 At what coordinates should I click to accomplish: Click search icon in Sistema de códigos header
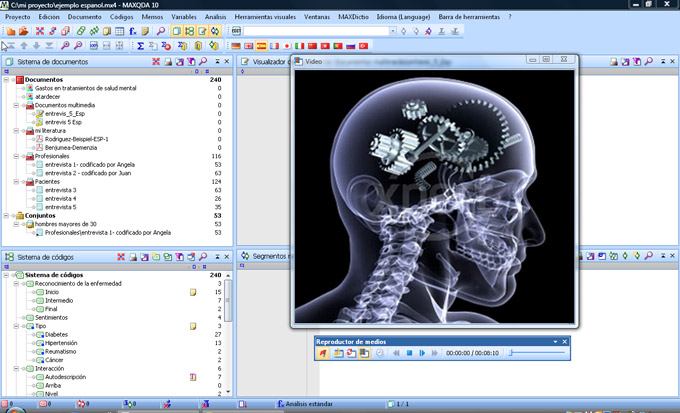coord(203,257)
